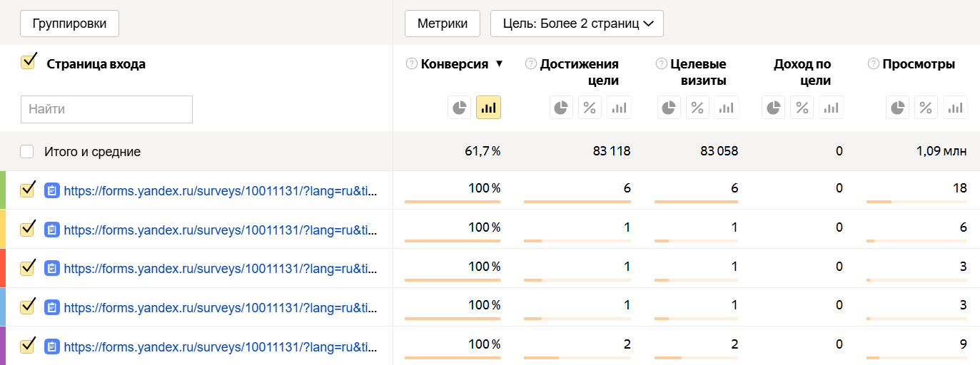Image resolution: width=980 pixels, height=365 pixels.
Task: Sort by Целевые визиты column header
Action: pos(698,72)
